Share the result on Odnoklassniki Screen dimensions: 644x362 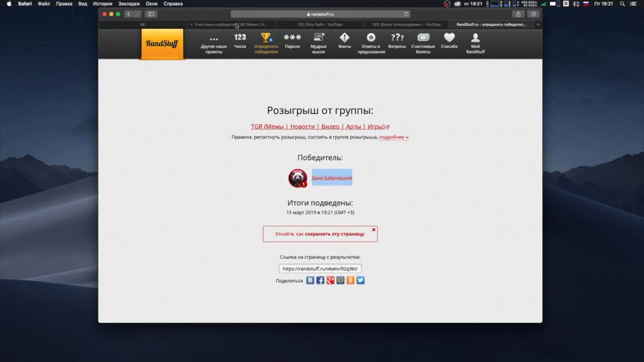tap(351, 281)
